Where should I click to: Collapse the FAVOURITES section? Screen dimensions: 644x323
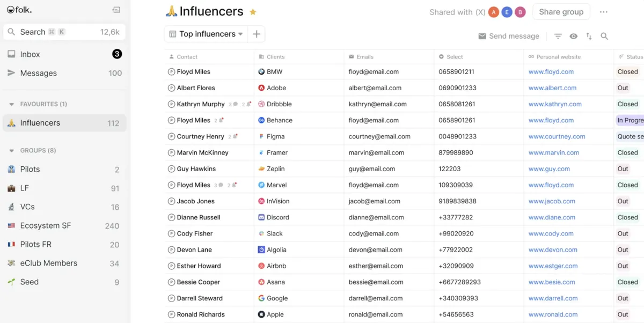coord(11,104)
